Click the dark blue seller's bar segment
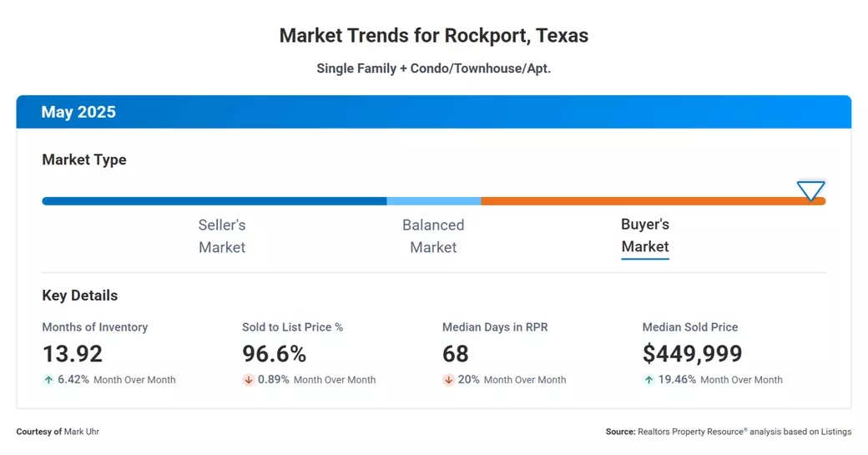This screenshot has height=455, width=868. click(214, 201)
